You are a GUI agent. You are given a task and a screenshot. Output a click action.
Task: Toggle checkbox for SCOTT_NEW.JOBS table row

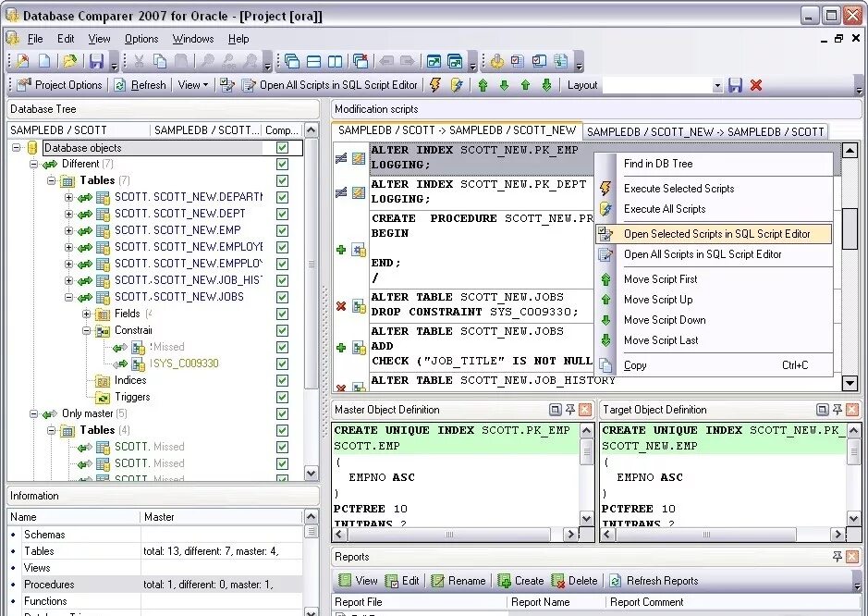tap(282, 297)
